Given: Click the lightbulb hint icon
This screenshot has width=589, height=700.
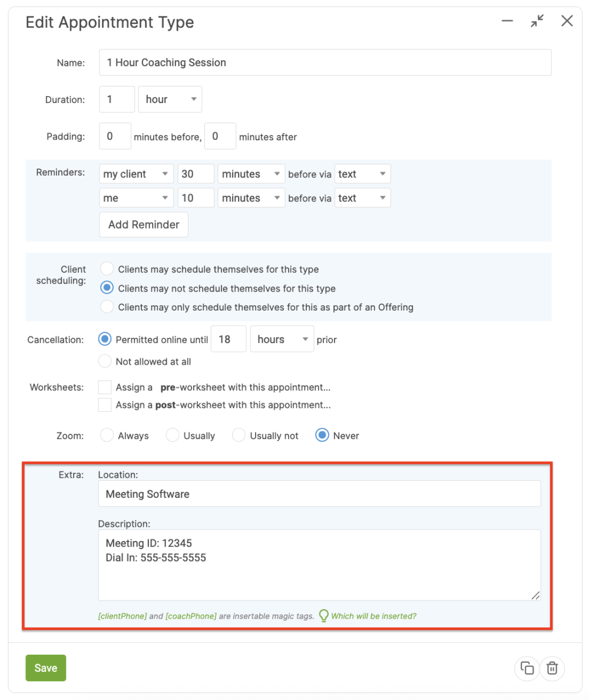Looking at the screenshot, I should click(323, 616).
